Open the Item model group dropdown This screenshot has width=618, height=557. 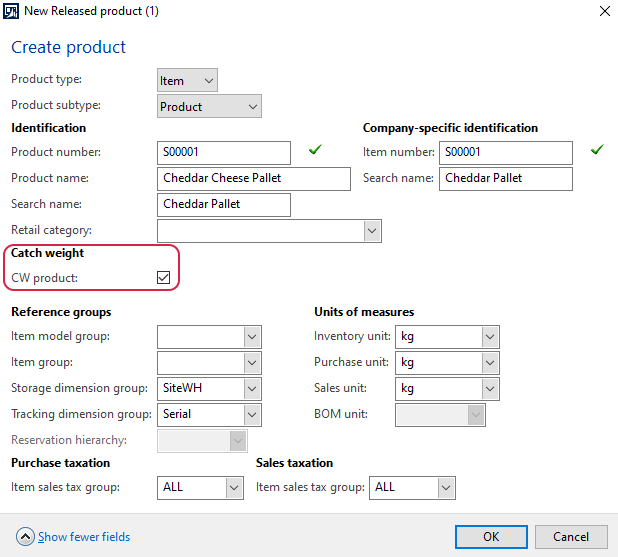pyautogui.click(x=252, y=337)
